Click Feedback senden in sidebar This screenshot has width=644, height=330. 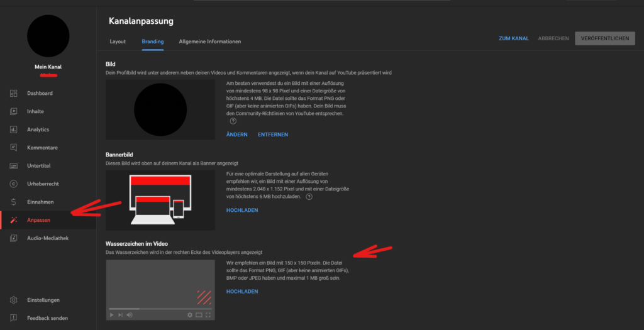(x=47, y=318)
